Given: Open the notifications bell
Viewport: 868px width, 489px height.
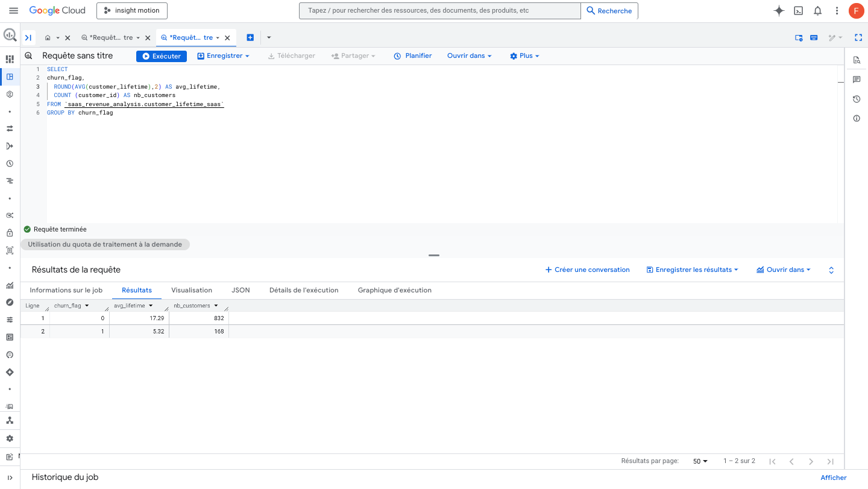Looking at the screenshot, I should 817,11.
